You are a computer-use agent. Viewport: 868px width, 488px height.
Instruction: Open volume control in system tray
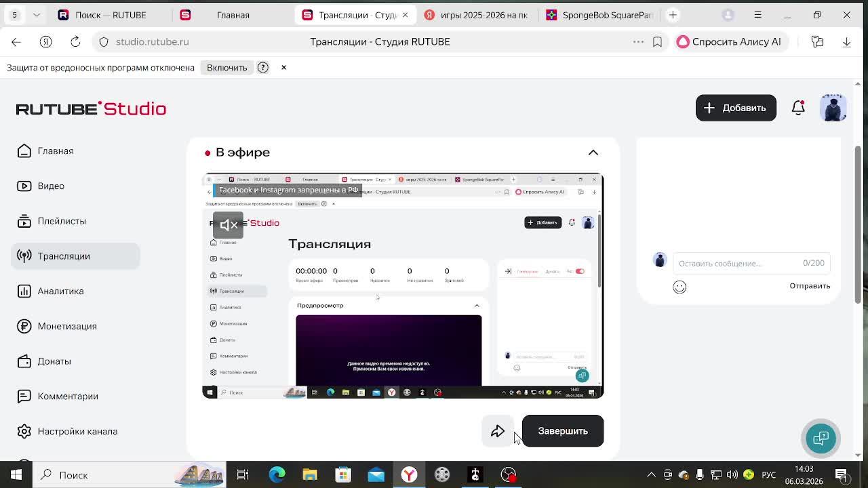[732, 475]
